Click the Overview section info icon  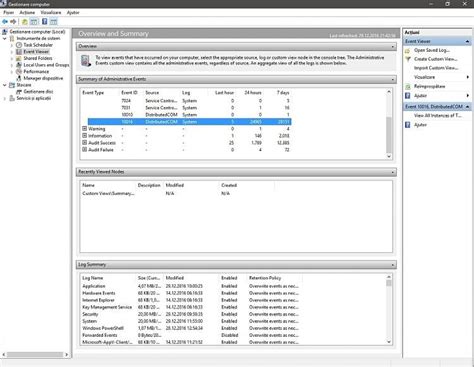point(86,61)
